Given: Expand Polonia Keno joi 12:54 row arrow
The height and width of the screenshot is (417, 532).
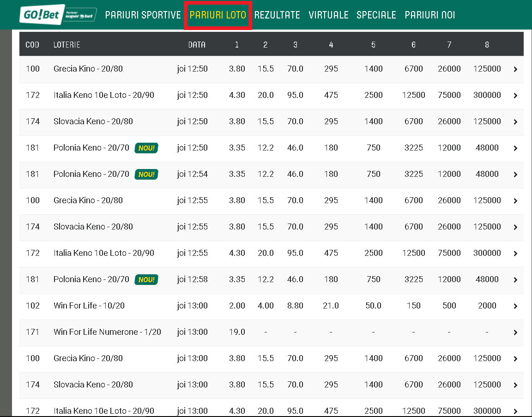Looking at the screenshot, I should pos(515,175).
